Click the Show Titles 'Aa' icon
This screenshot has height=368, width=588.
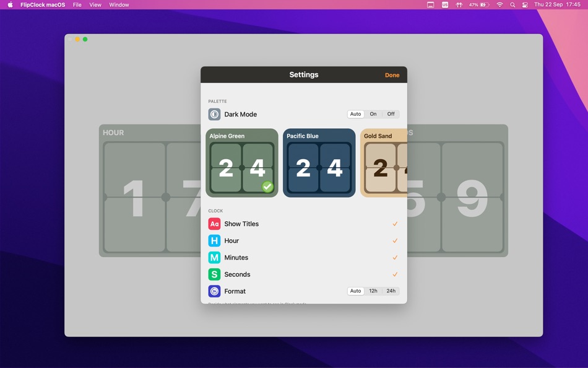tap(214, 224)
